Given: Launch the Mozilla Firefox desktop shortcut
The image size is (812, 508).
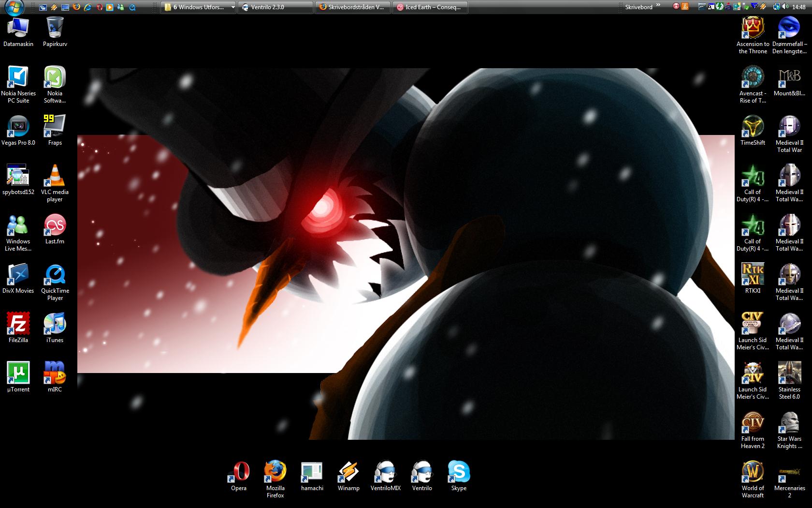Looking at the screenshot, I should (275, 479).
